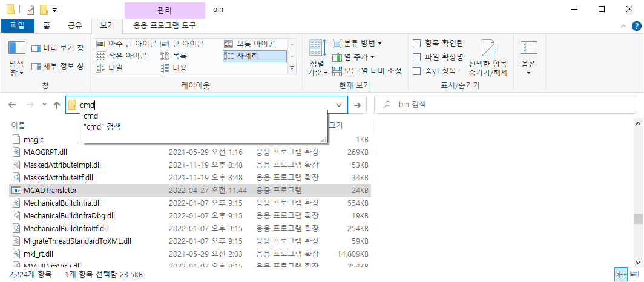Click the New folder quick access icon

click(44, 9)
